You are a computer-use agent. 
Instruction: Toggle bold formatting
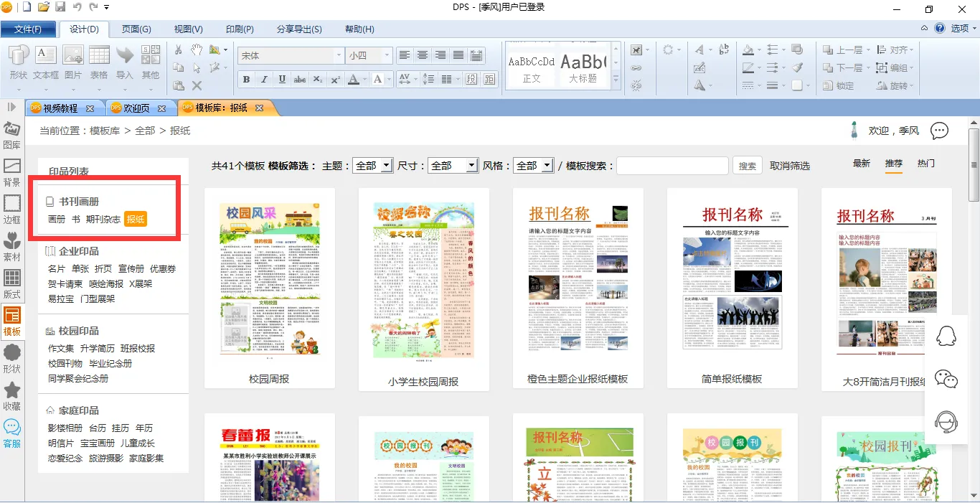[246, 80]
